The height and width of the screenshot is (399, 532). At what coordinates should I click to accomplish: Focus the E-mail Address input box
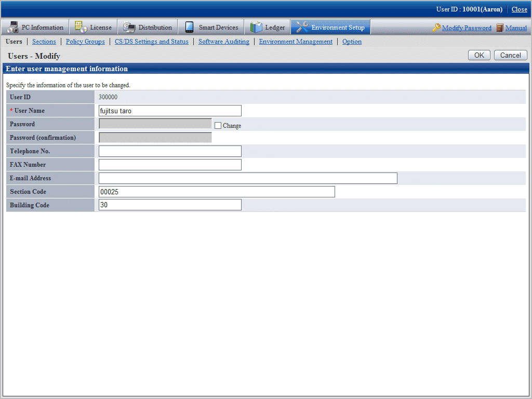point(248,178)
